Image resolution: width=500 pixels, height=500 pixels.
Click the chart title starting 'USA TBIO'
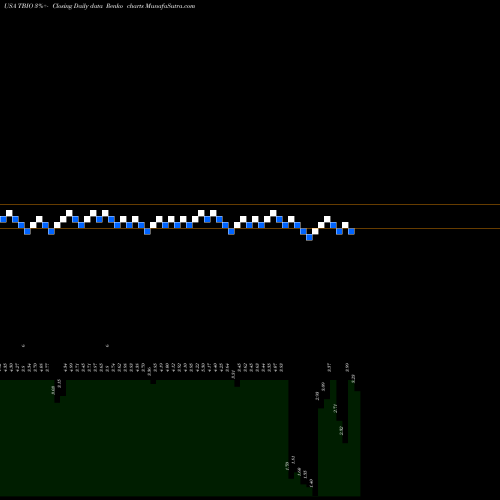point(99,6)
